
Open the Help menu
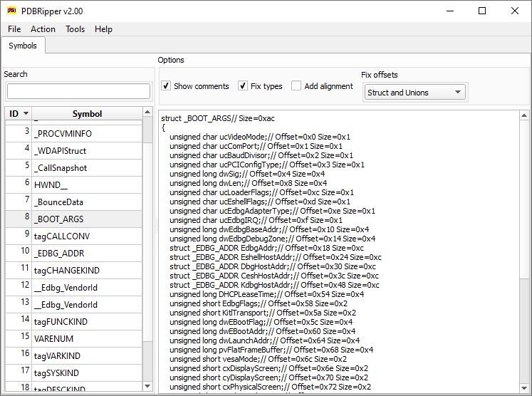[103, 29]
